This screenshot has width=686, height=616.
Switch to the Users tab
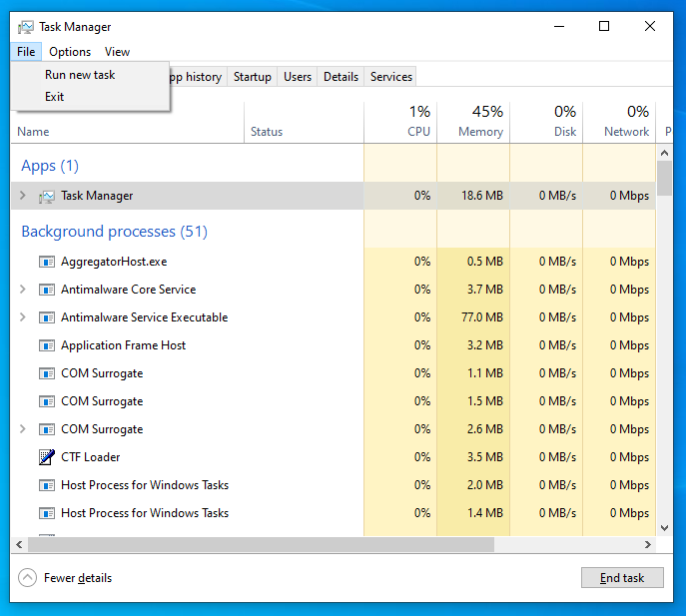click(298, 77)
